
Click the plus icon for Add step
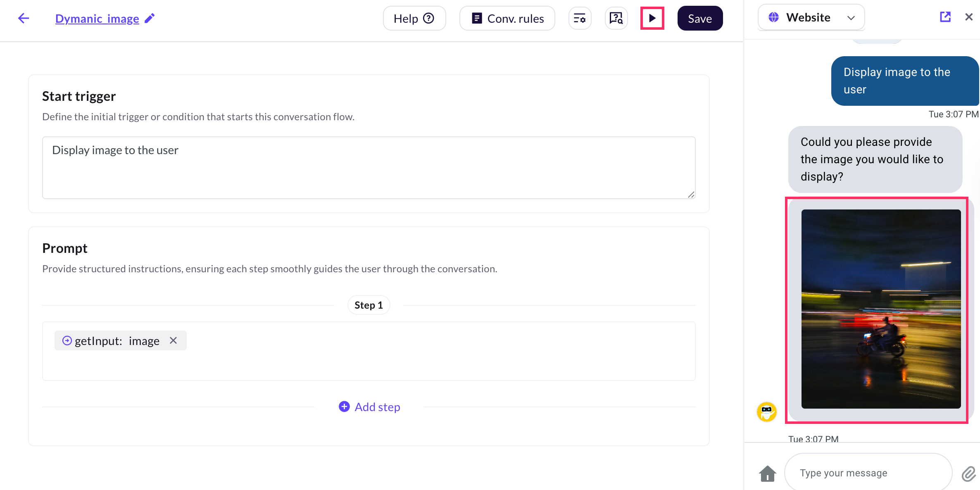tap(344, 407)
